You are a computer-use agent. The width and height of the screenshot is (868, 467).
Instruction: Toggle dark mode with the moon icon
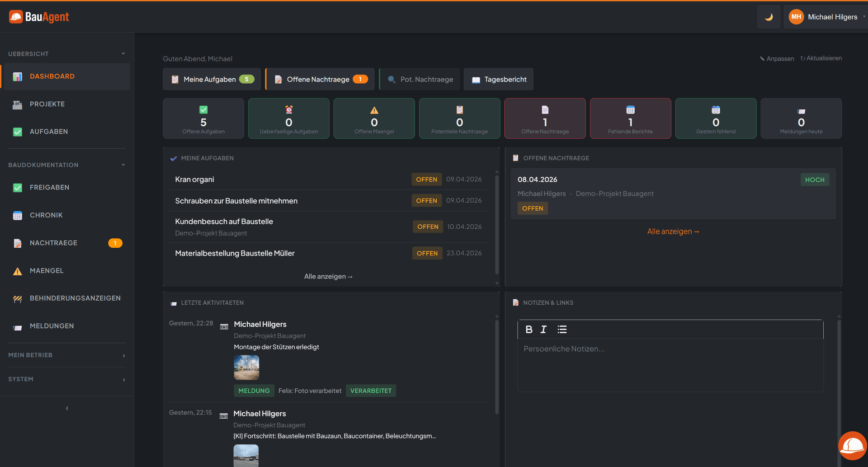point(769,17)
